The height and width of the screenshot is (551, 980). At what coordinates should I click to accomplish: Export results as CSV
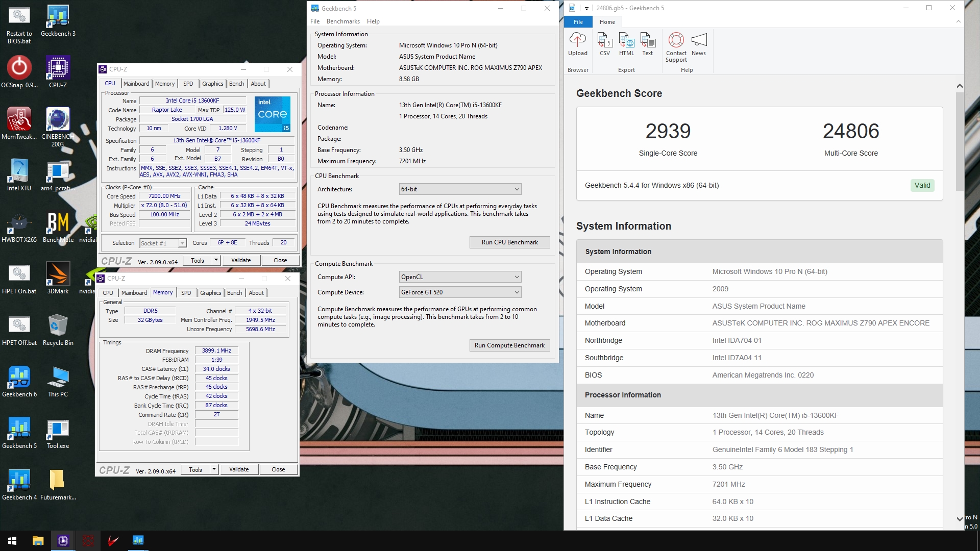click(x=605, y=44)
